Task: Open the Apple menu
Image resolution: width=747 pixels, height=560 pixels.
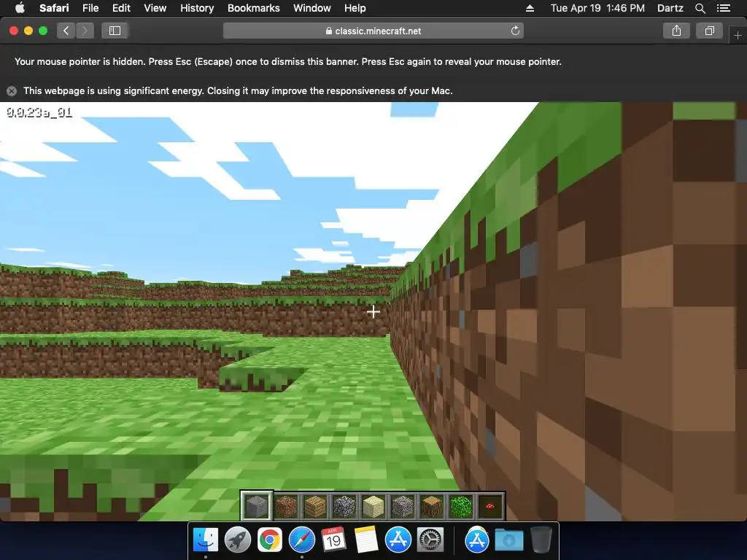Action: pyautogui.click(x=20, y=8)
